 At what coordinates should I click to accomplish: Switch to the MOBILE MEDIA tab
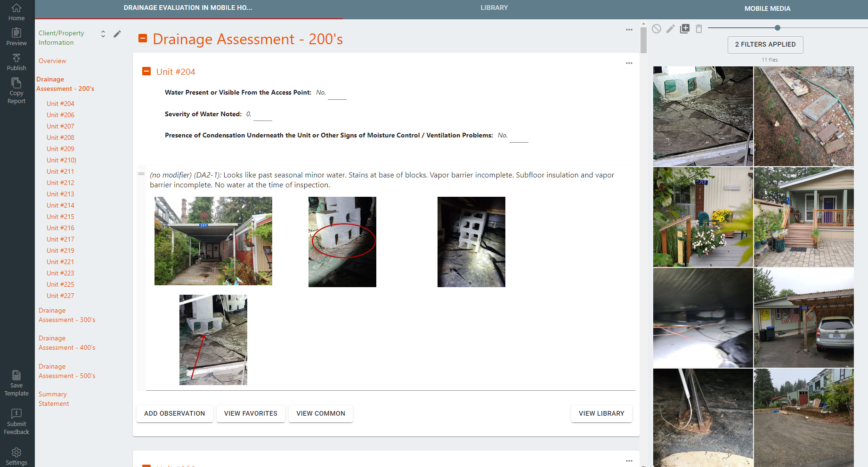coord(767,8)
